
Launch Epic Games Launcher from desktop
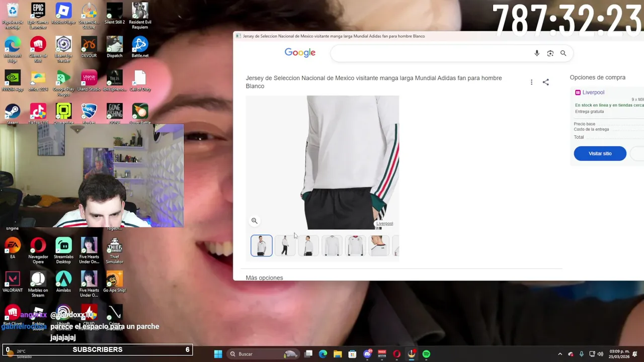38,15
